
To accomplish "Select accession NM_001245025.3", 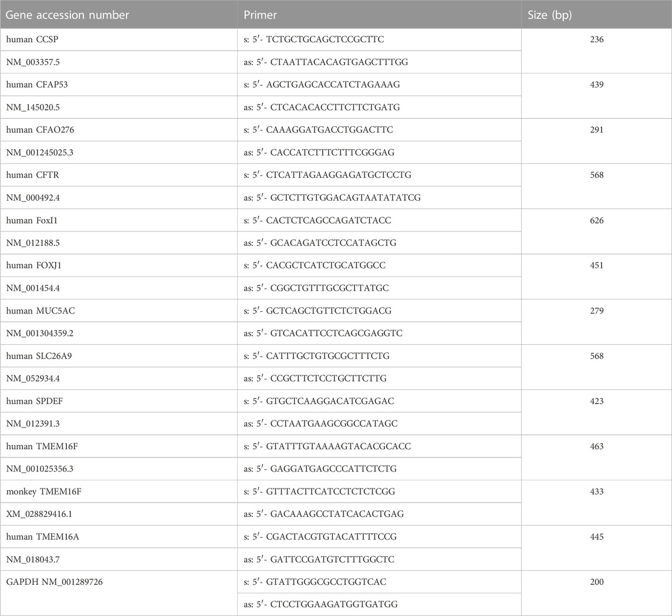I will coord(39,153).
